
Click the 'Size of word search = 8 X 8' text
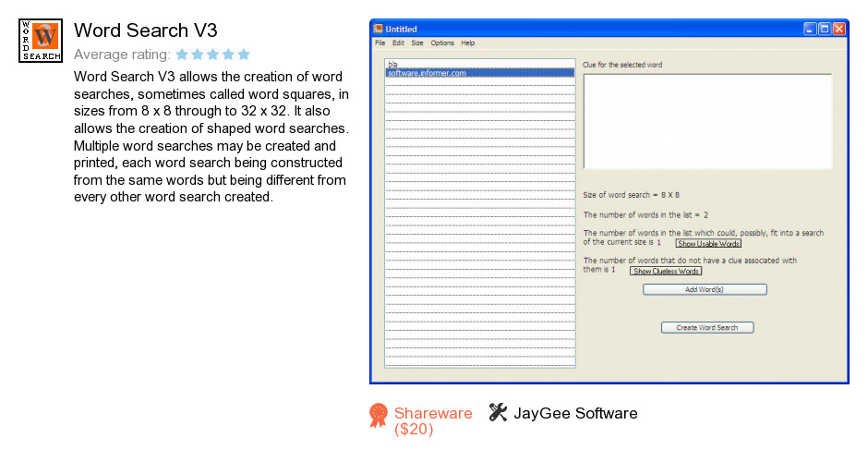click(x=631, y=195)
